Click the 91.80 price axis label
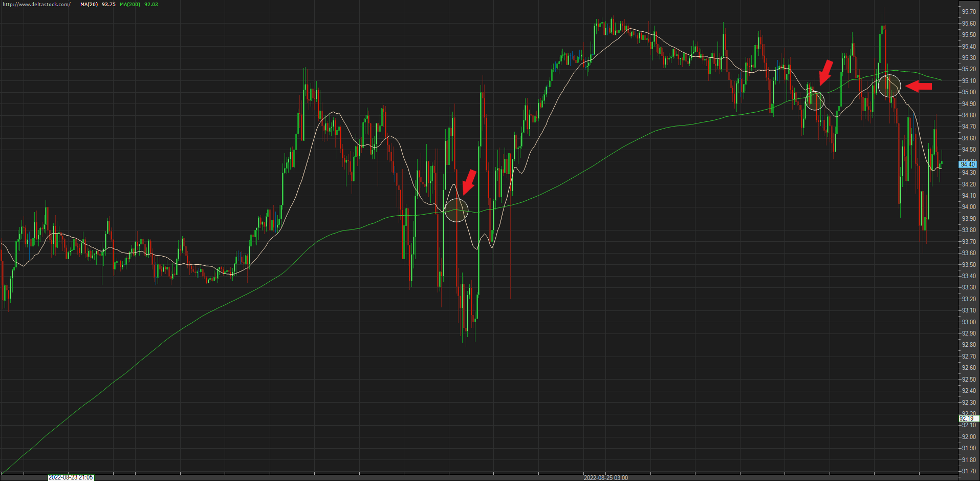The width and height of the screenshot is (980, 481). point(968,460)
